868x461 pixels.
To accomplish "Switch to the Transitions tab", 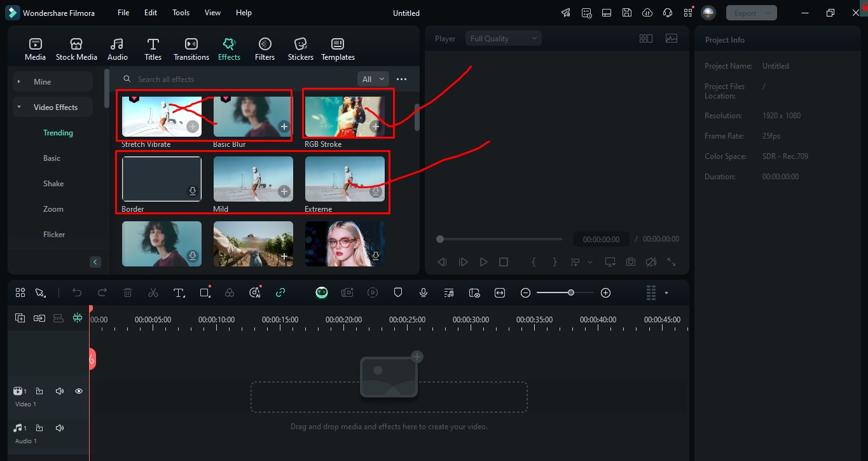I will [191, 49].
